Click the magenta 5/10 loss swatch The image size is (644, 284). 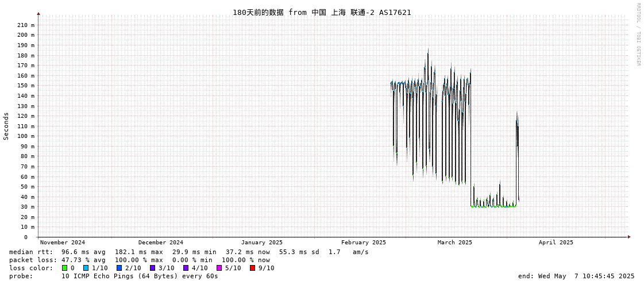(219, 268)
